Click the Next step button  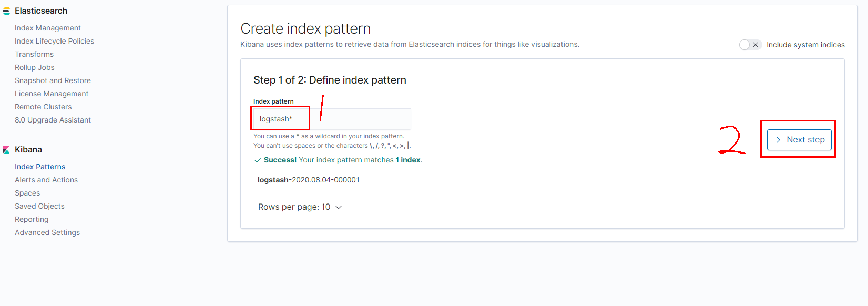(x=799, y=140)
